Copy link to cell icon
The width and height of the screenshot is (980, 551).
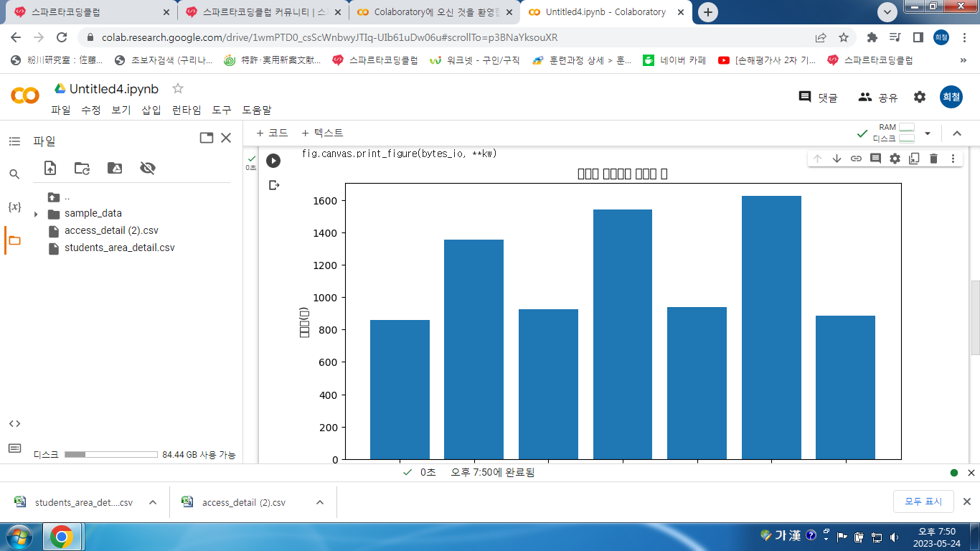(856, 159)
